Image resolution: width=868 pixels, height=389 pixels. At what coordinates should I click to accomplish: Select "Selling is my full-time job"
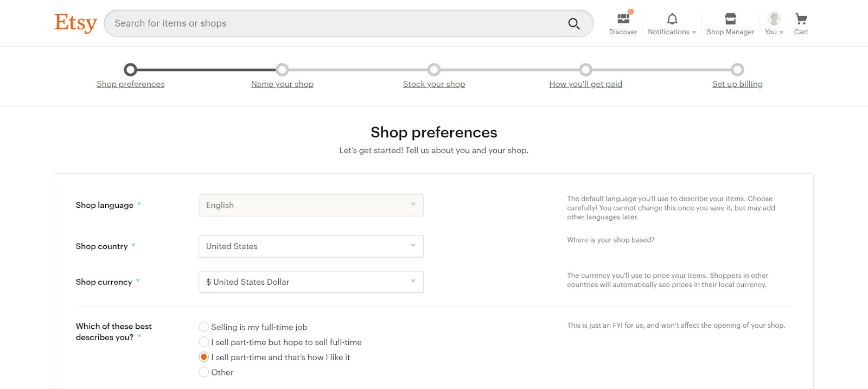point(204,327)
